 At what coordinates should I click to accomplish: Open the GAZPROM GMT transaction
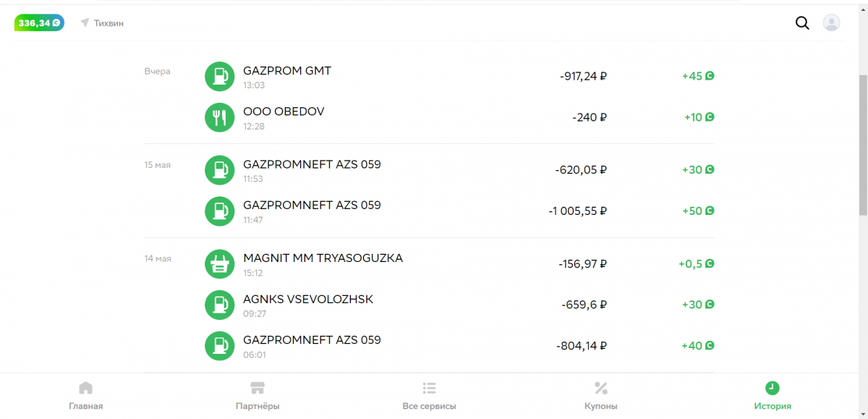(287, 71)
